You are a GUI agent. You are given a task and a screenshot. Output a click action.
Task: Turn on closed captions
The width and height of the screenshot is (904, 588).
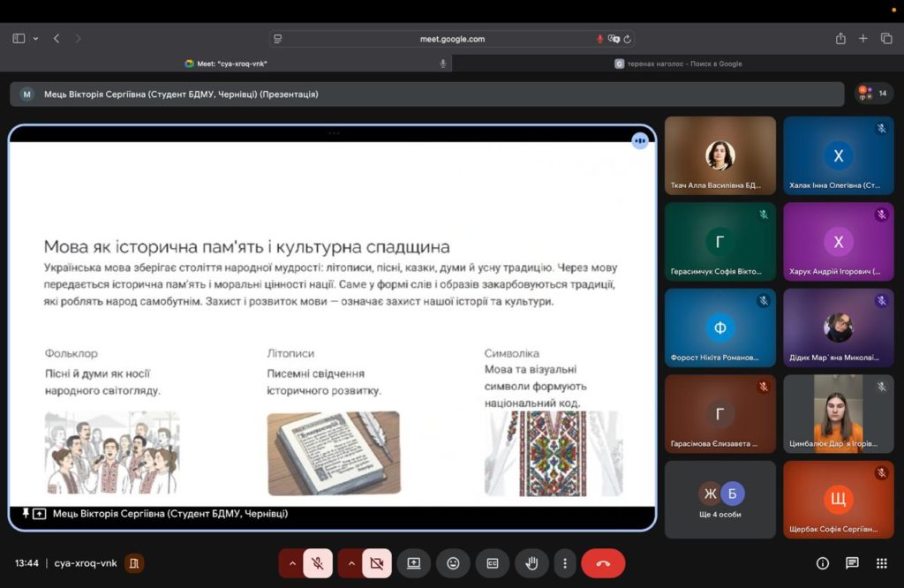pyautogui.click(x=493, y=563)
